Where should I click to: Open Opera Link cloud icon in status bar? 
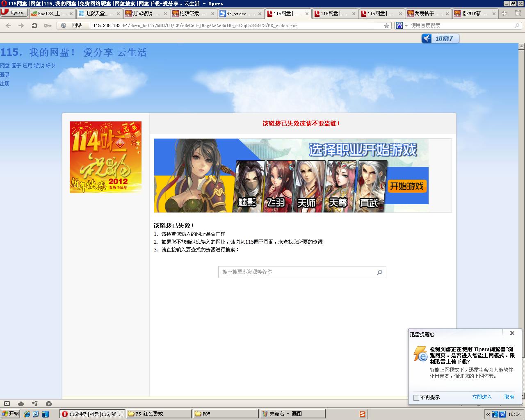(21, 404)
